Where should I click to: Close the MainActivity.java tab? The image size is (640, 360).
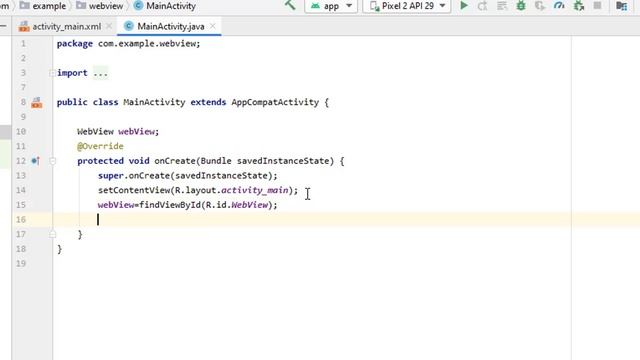213,27
